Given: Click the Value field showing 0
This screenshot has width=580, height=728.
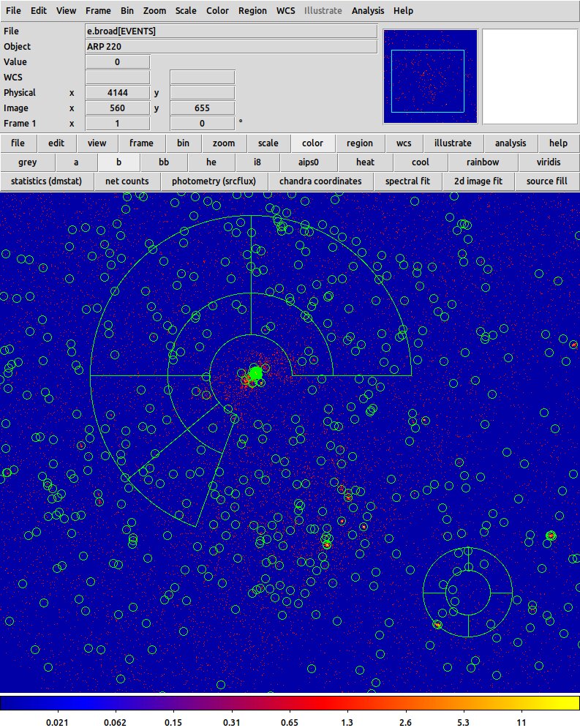Looking at the screenshot, I should pos(118,61).
